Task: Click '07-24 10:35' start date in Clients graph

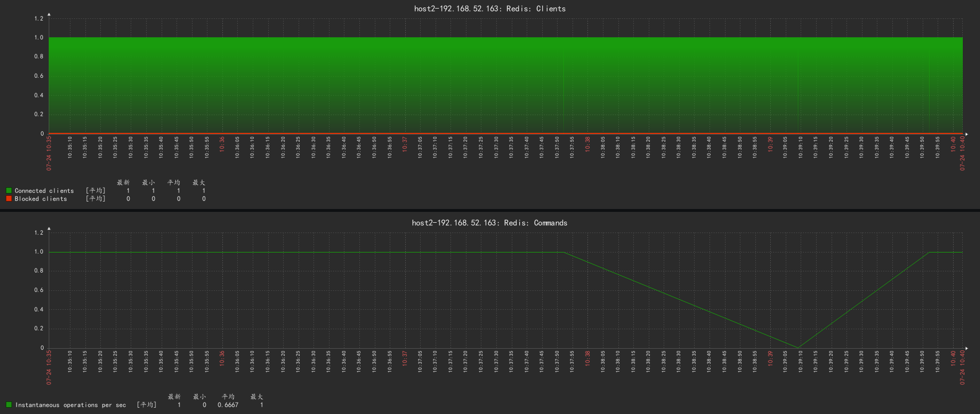Action: pos(49,153)
